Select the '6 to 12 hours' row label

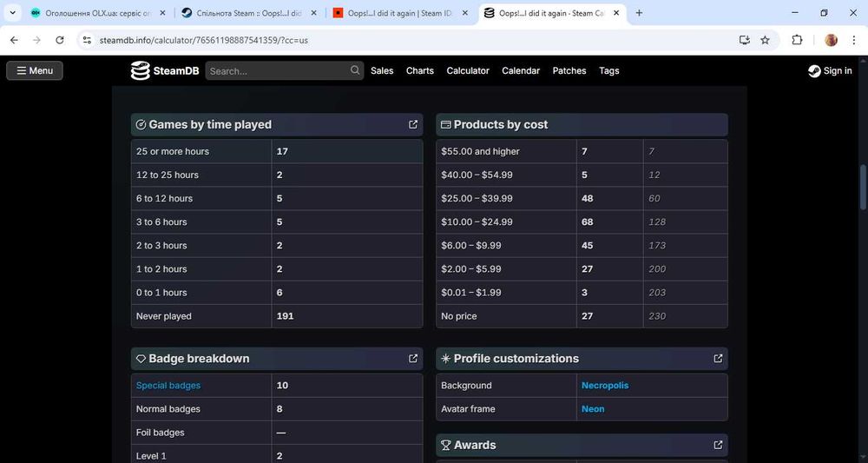(164, 198)
